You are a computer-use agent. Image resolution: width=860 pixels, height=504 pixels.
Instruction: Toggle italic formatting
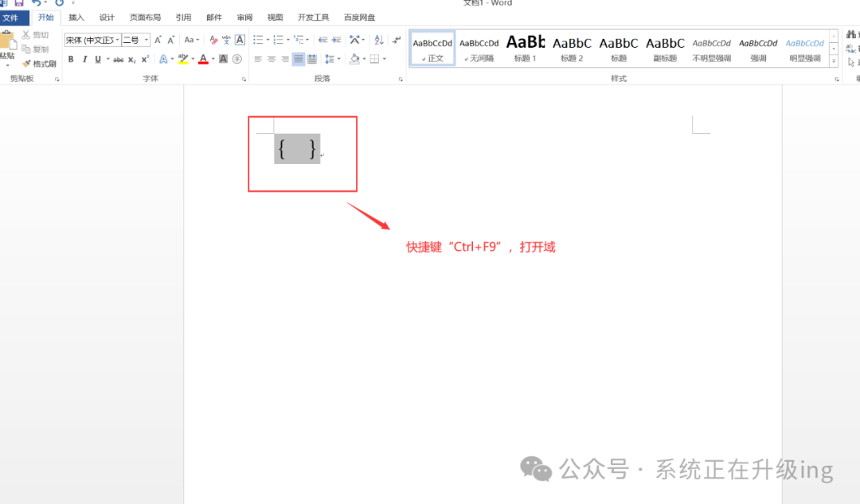[84, 59]
